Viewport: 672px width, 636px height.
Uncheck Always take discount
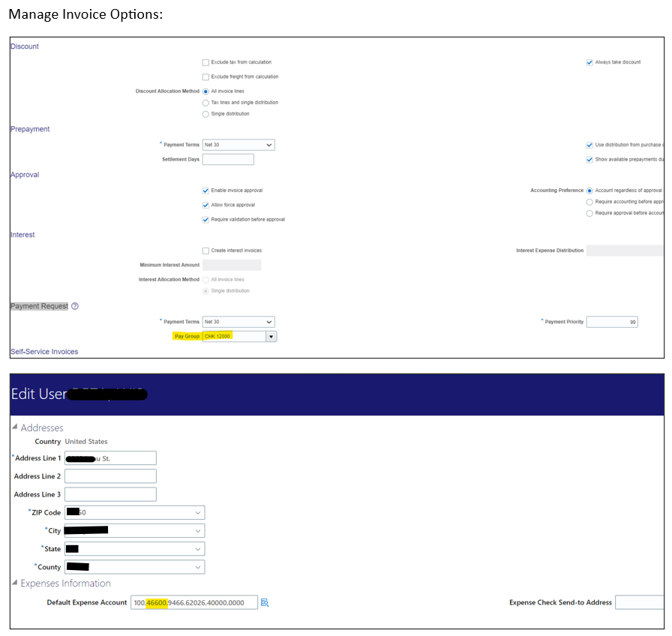pyautogui.click(x=589, y=62)
